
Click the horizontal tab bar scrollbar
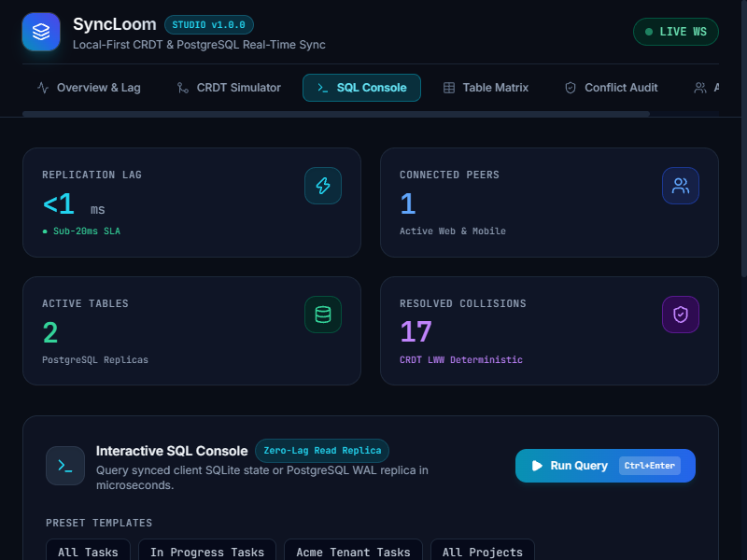tap(336, 114)
